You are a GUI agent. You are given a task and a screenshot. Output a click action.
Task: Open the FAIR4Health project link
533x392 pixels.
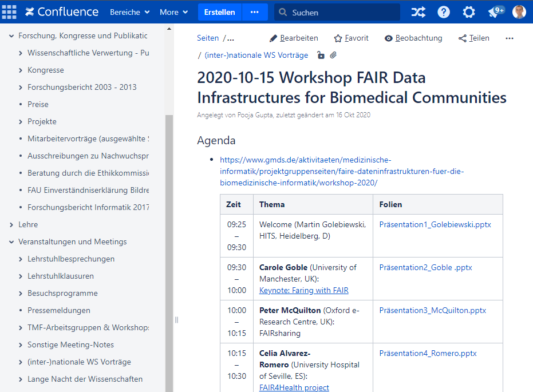(294, 387)
